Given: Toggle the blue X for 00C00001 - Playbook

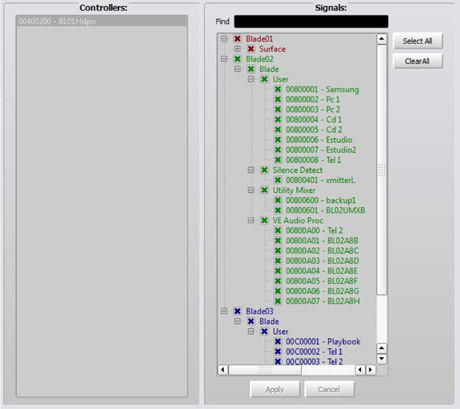Looking at the screenshot, I should (x=278, y=342).
